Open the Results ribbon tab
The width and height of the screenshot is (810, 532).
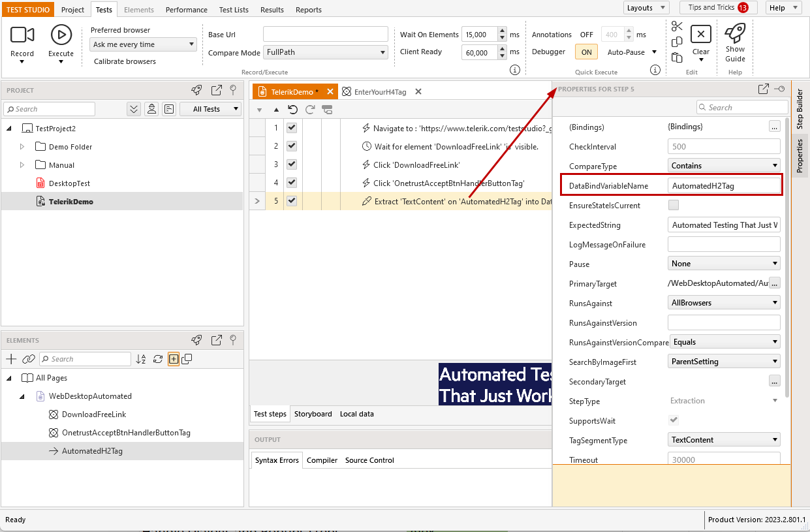coord(272,10)
